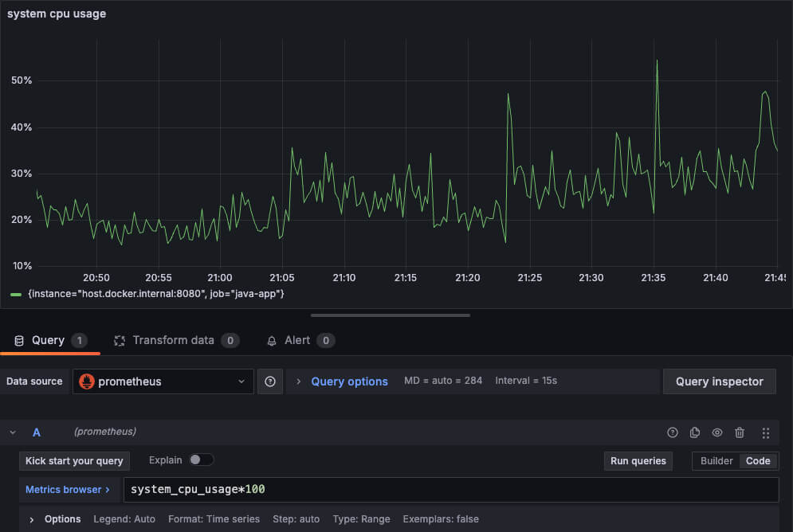Duplicate query A with the copy icon
Viewport: 793px width, 532px height.
point(695,432)
